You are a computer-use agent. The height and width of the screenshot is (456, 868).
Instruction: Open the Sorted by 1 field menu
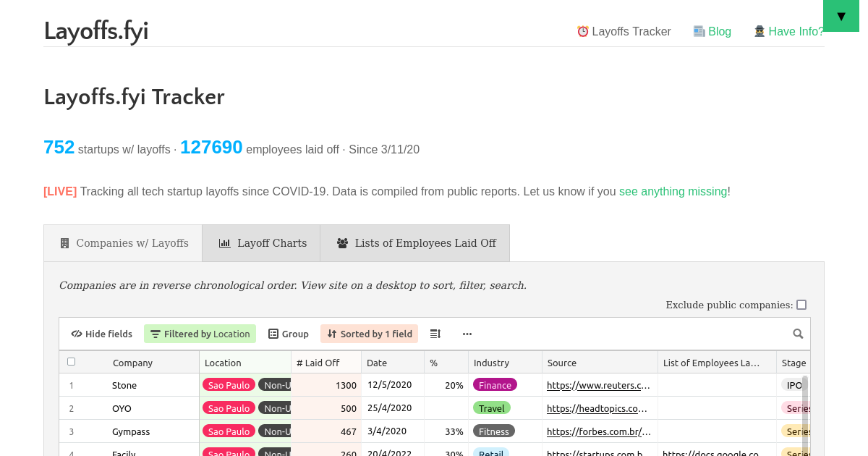point(370,334)
